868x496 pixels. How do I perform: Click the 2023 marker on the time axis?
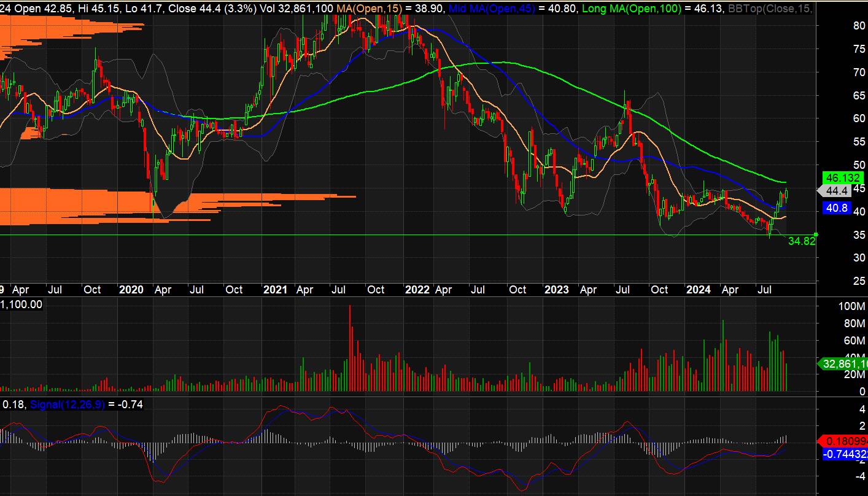(558, 290)
